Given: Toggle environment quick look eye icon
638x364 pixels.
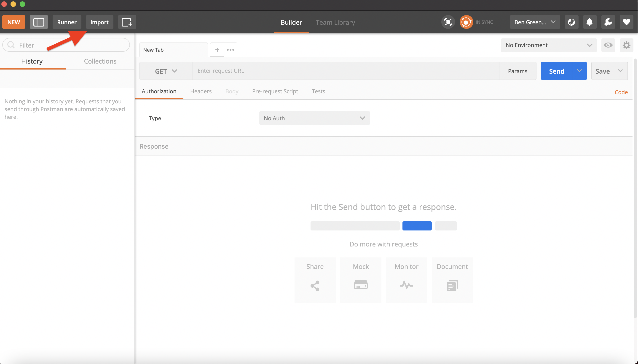Looking at the screenshot, I should 608,45.
